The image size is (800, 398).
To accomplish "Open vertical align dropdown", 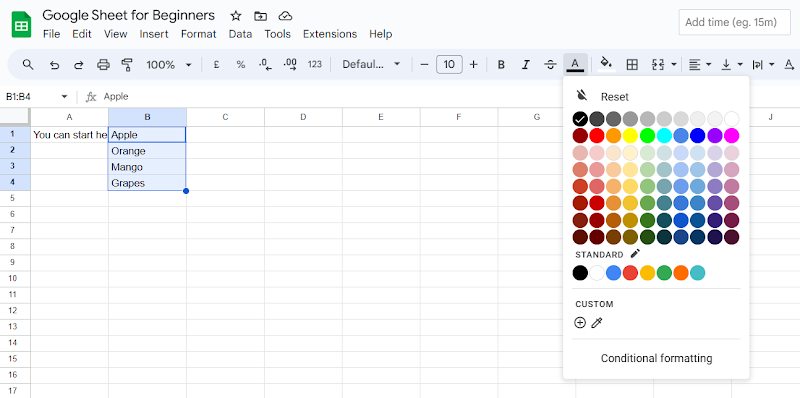I will point(732,65).
